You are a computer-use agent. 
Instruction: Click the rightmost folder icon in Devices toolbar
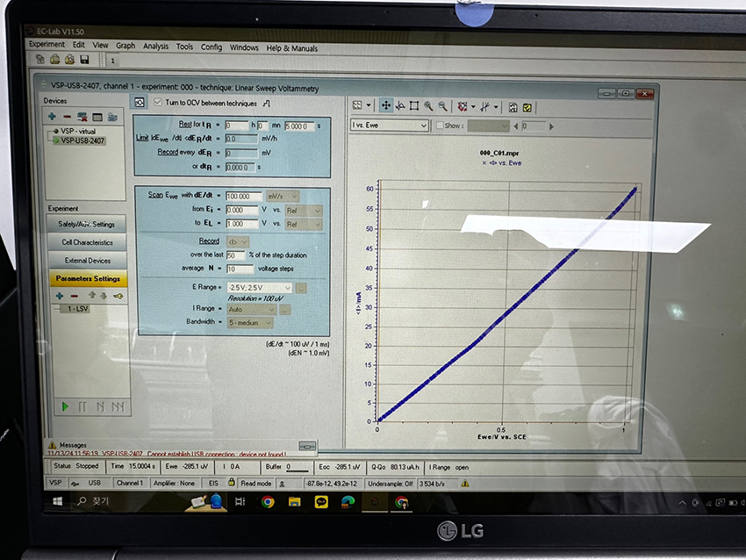[x=112, y=117]
